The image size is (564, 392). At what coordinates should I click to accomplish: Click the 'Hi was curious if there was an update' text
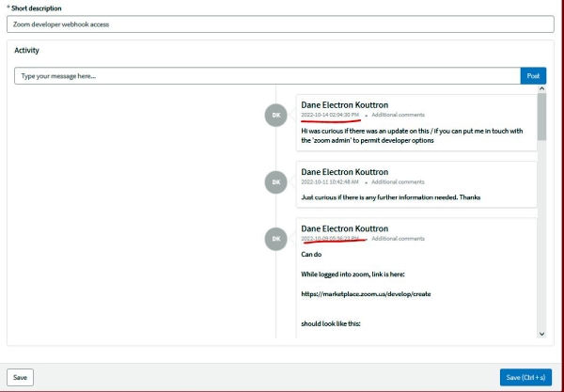412,135
